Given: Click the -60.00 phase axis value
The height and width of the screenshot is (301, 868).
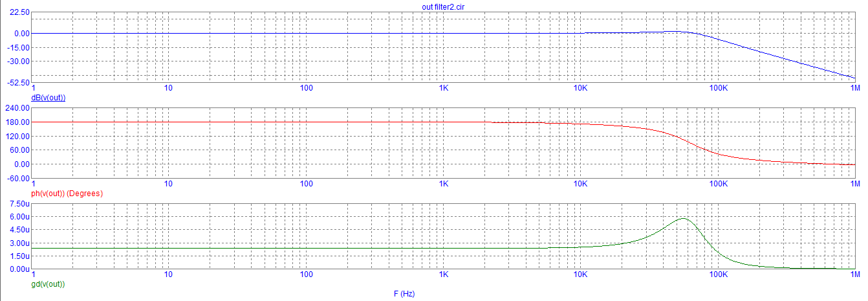Looking at the screenshot, I should click(x=17, y=178).
